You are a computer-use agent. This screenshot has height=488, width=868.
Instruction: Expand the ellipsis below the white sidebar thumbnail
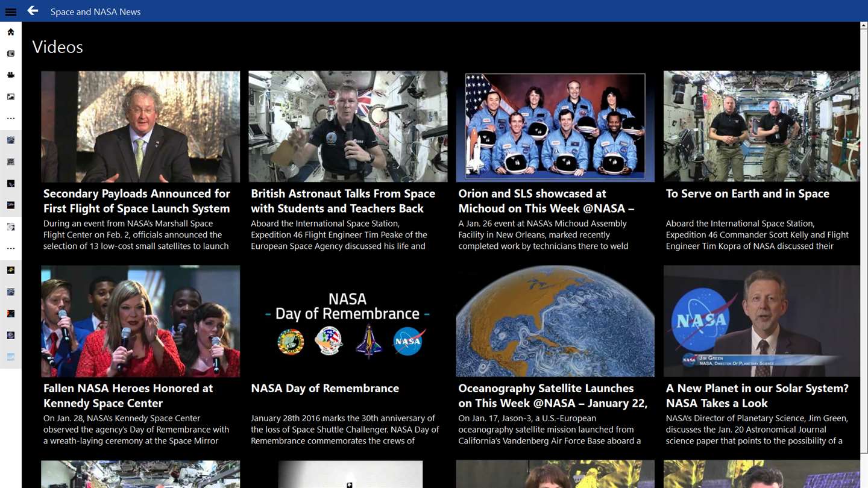11,248
